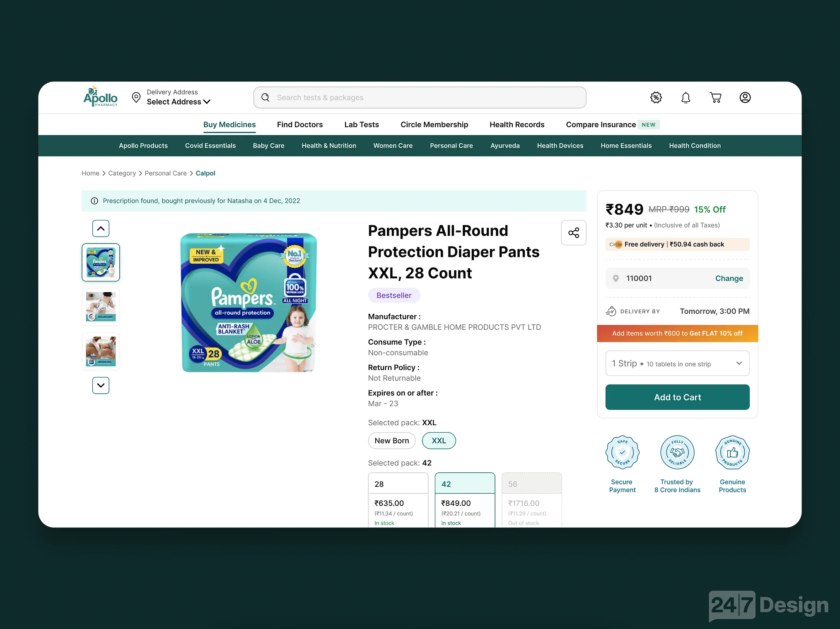This screenshot has height=629, width=840.
Task: Expand the Select Address dropdown
Action: click(x=179, y=102)
